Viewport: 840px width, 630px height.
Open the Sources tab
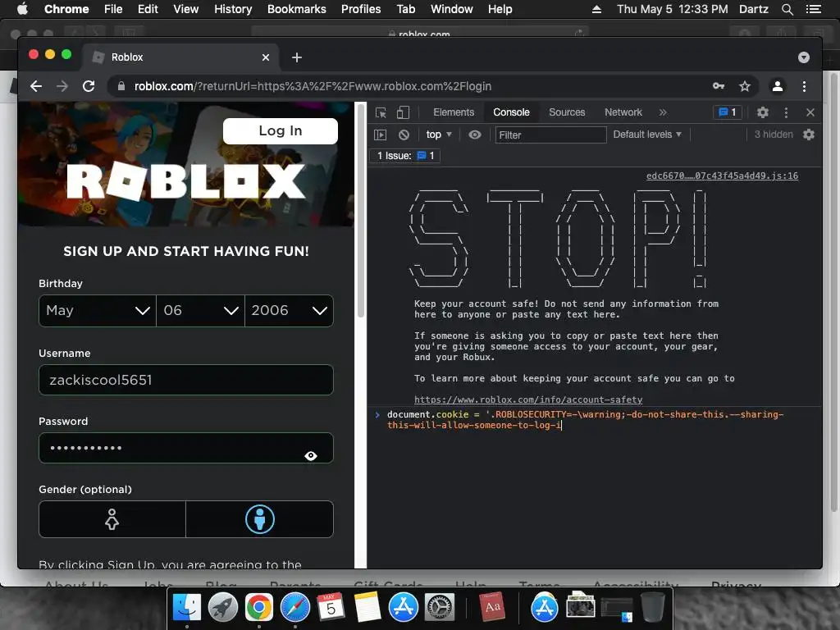[567, 112]
